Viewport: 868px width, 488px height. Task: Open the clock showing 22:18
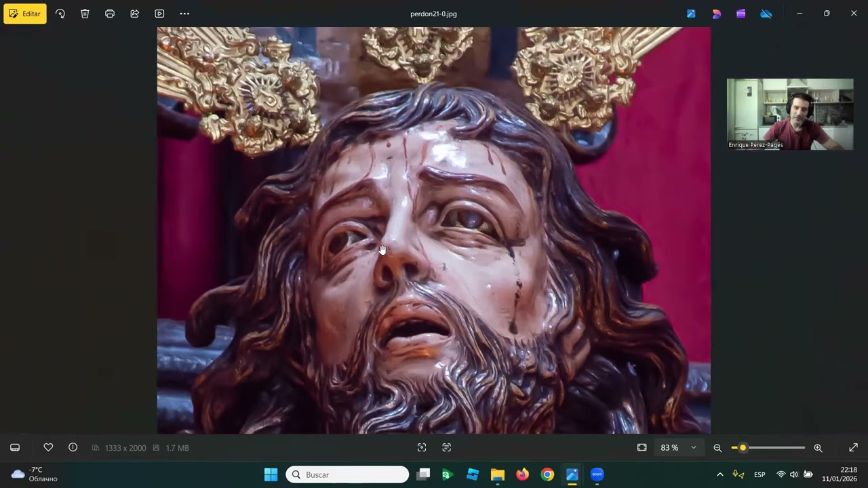(840, 474)
